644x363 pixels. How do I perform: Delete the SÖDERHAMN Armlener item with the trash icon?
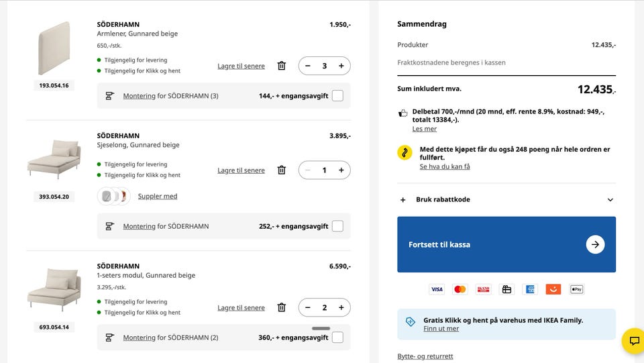(x=282, y=66)
